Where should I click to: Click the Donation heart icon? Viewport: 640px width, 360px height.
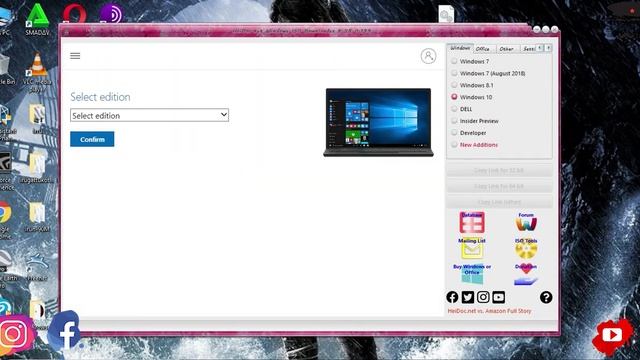pos(526,274)
